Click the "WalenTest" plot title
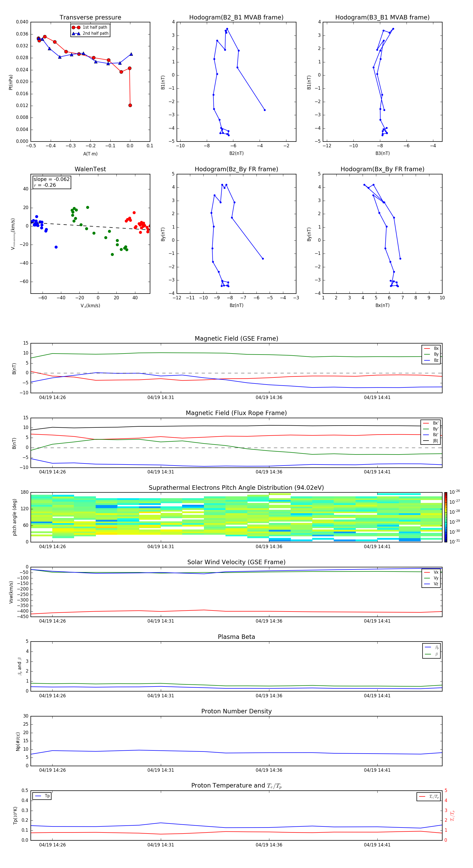The image size is (473, 868). point(90,169)
